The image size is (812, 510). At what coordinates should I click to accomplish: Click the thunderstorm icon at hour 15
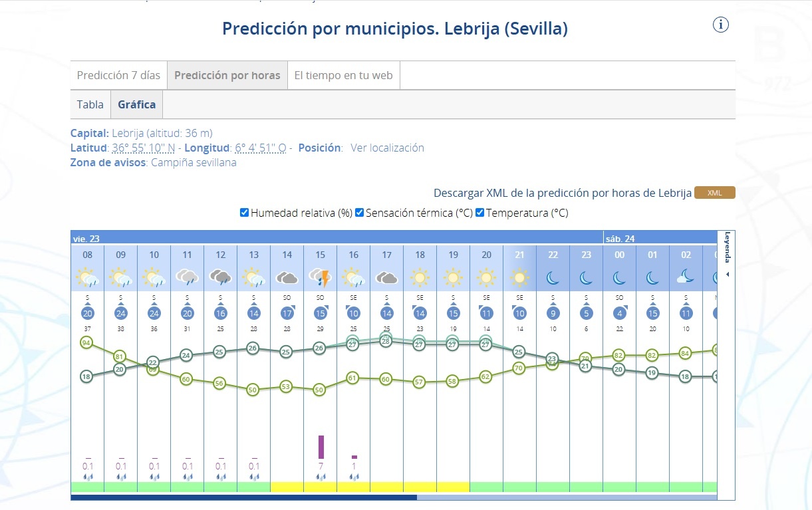click(321, 277)
